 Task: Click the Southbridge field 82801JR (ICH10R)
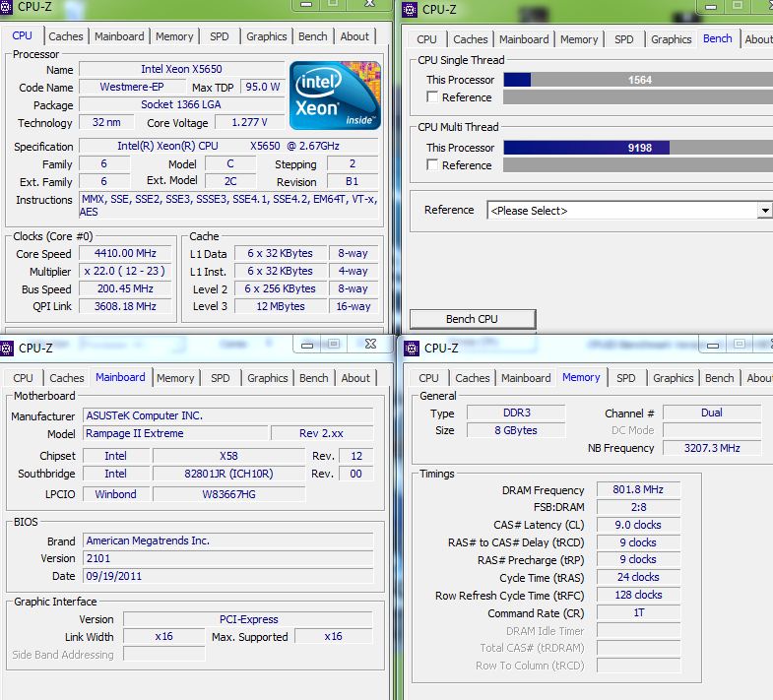(228, 474)
